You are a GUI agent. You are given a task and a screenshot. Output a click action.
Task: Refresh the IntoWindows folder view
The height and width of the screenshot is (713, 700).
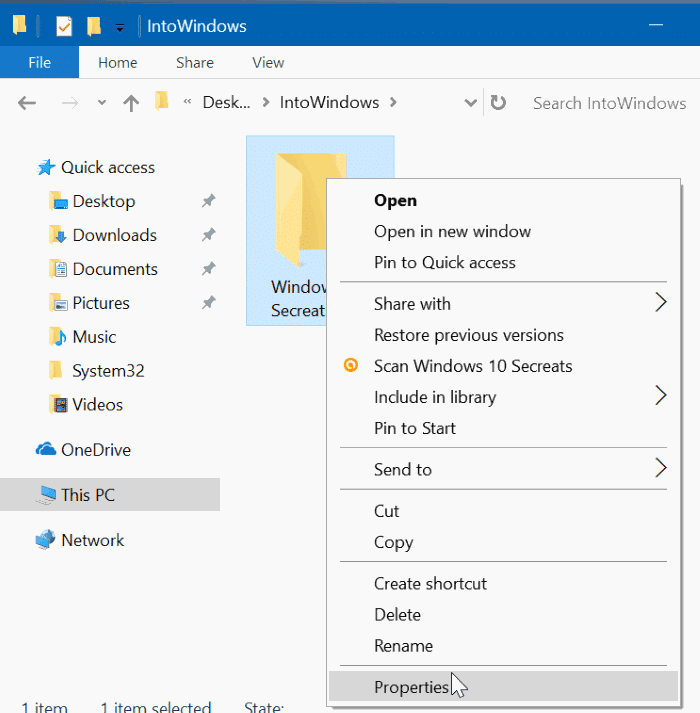pos(498,103)
